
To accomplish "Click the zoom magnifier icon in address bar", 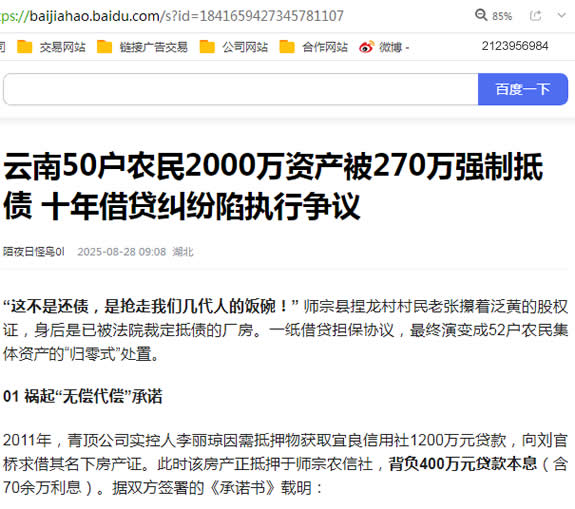I will tap(481, 15).
